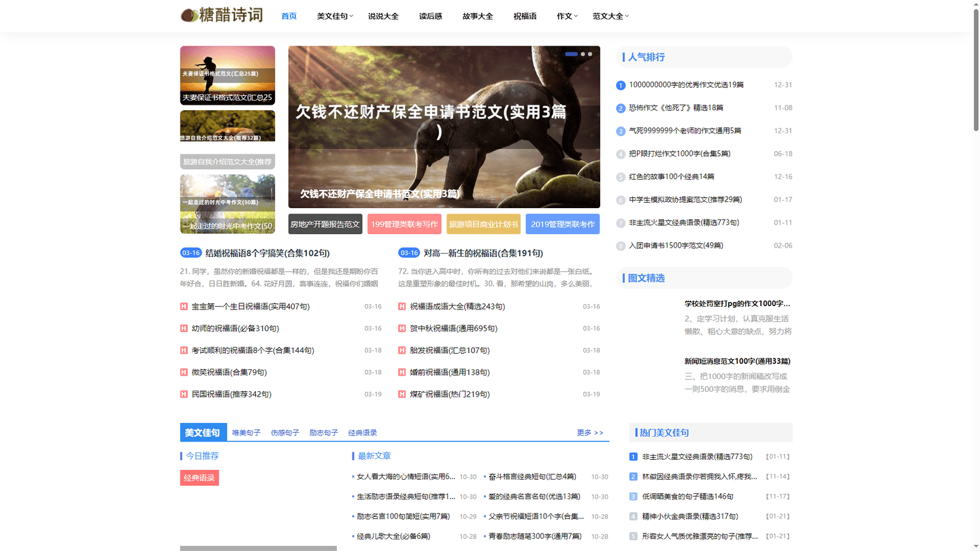Open 胎发祝福语(汇总107句)
This screenshot has height=551, width=980.
pos(450,350)
